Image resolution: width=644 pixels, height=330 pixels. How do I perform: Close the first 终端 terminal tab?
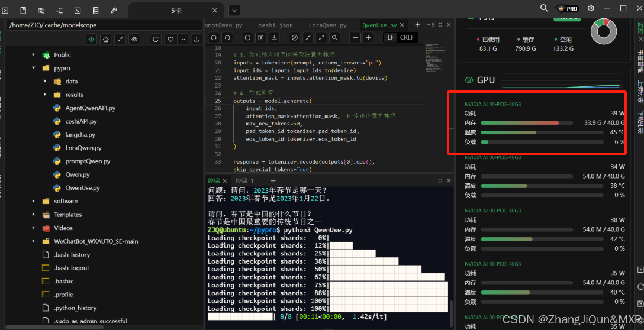tap(226, 180)
